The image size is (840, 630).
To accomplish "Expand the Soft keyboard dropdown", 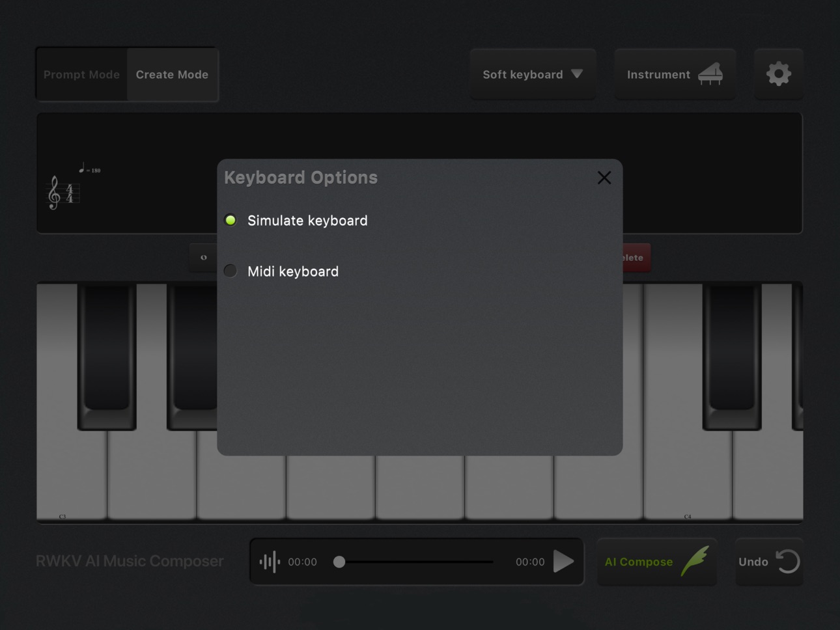I will (x=533, y=74).
